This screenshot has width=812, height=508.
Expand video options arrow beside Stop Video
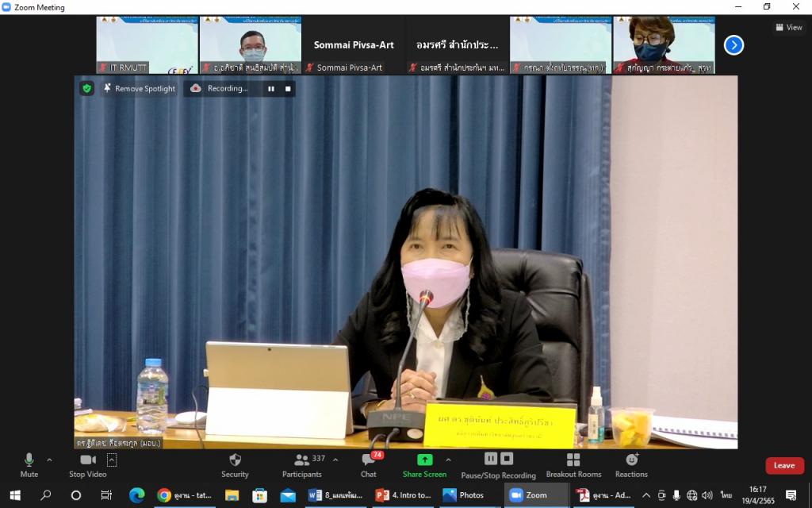pyautogui.click(x=112, y=460)
